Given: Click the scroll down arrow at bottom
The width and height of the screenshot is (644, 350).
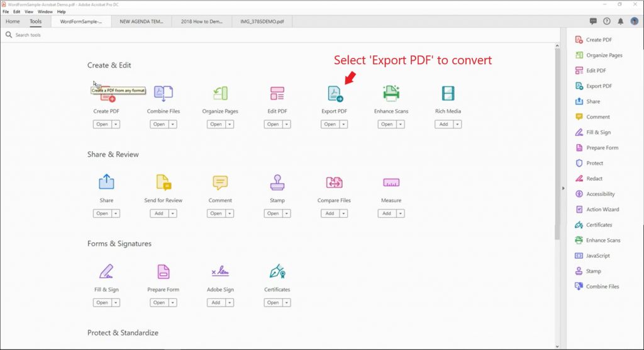Looking at the screenshot, I should click(557, 346).
